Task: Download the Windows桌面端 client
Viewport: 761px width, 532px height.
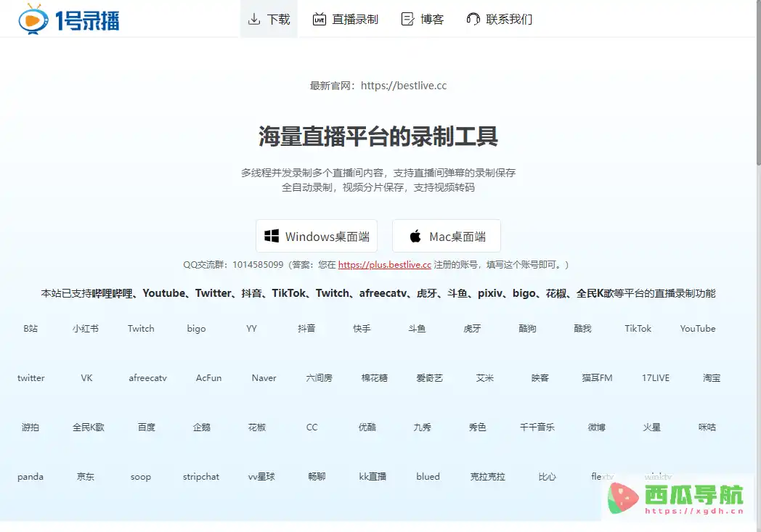Action: coord(317,236)
